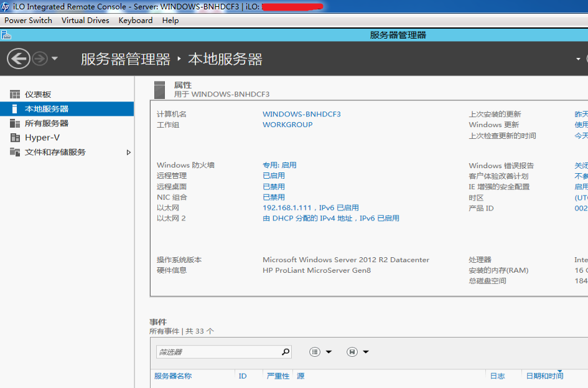This screenshot has width=588, height=388.
Task: Sort events by 日志 column
Action: pyautogui.click(x=497, y=376)
